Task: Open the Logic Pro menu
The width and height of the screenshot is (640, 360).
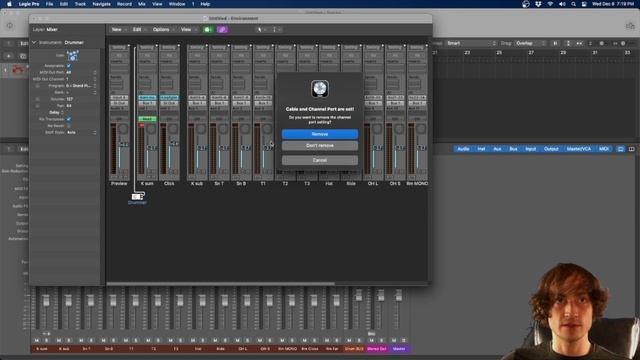Action: coord(29,4)
